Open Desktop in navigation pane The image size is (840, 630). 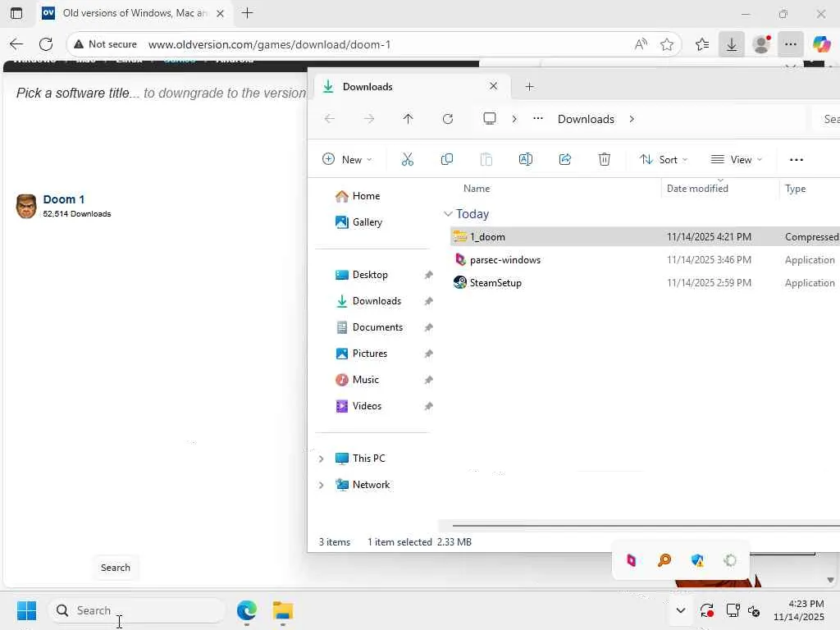[370, 274]
